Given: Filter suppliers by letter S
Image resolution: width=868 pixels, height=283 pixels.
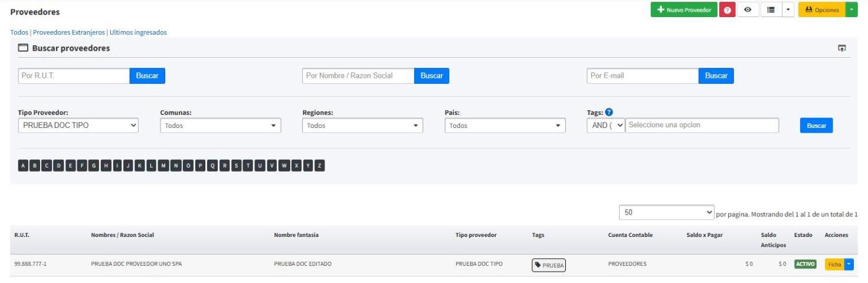Looking at the screenshot, I should (237, 166).
